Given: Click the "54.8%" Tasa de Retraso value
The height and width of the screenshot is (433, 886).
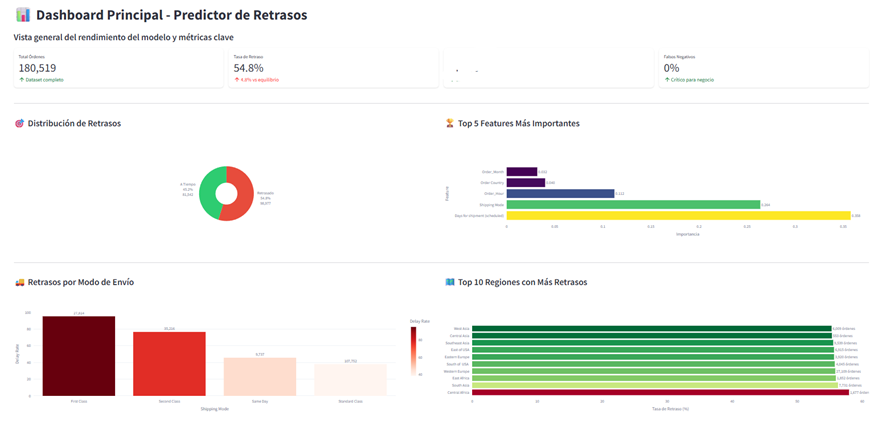Looking at the screenshot, I should (x=249, y=68).
